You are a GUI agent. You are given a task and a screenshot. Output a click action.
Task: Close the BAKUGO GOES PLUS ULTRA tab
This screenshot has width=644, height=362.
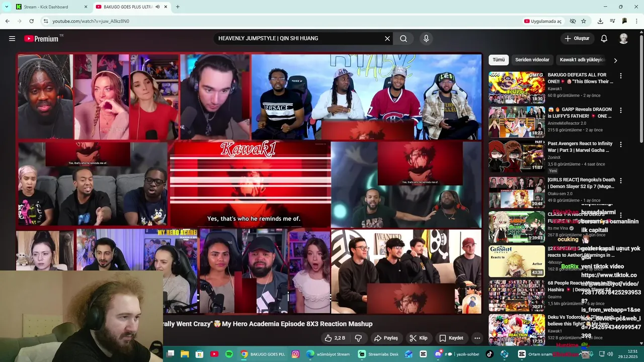[x=167, y=7]
